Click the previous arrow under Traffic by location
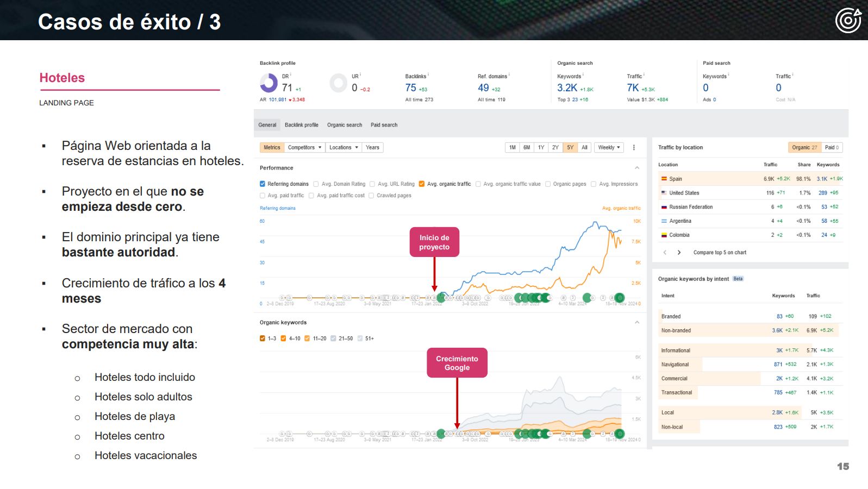This screenshot has height=489, width=868. coord(665,253)
